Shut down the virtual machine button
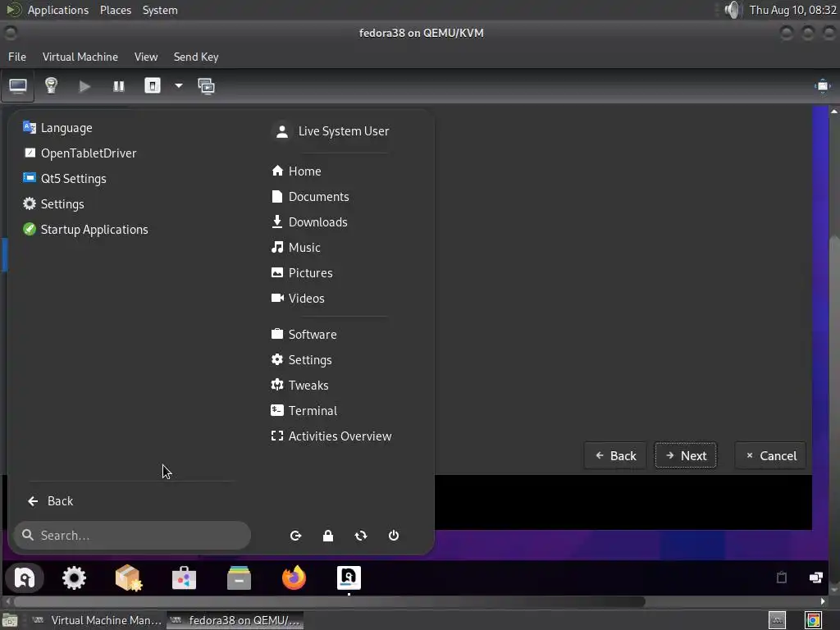This screenshot has height=630, width=840. pos(153,85)
